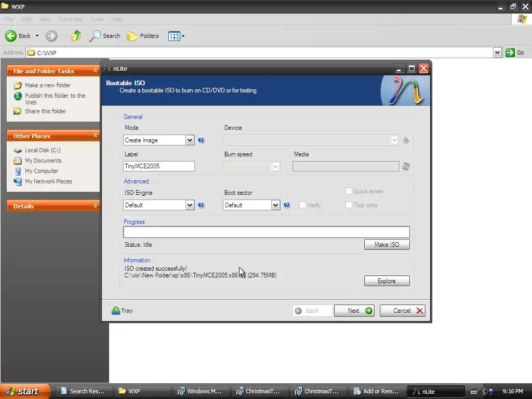Viewport: 532px width, 399px height.
Task: Click the Up folder icon in Explorer
Action: click(x=76, y=36)
